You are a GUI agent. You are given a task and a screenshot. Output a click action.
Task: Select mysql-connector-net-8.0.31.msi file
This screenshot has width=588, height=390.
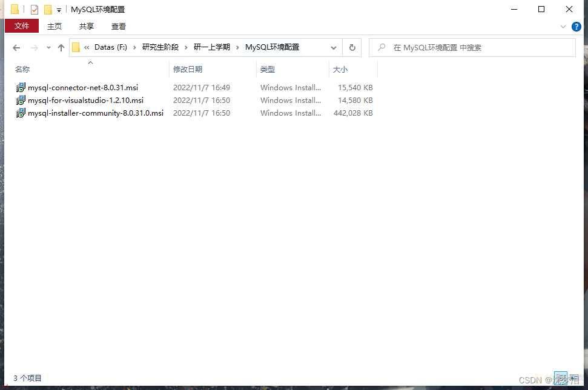[83, 88]
